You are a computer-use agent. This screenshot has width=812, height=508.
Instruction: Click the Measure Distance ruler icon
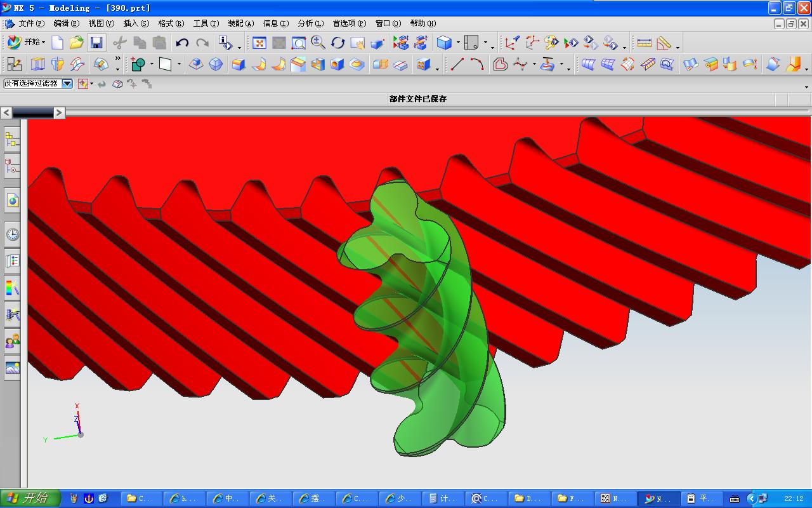pyautogui.click(x=644, y=43)
